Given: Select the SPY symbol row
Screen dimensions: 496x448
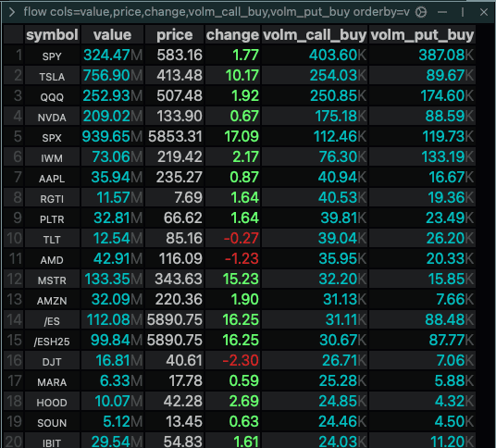Looking at the screenshot, I should (x=240, y=55).
